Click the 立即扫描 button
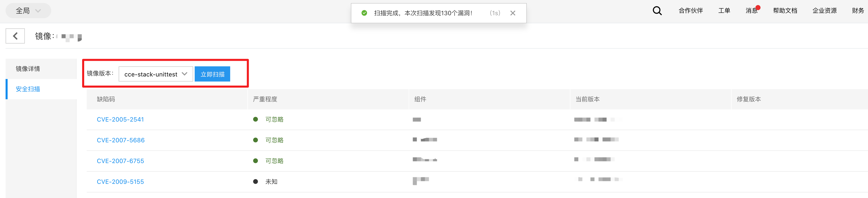Screen dimensions: 868x198 (x=212, y=74)
